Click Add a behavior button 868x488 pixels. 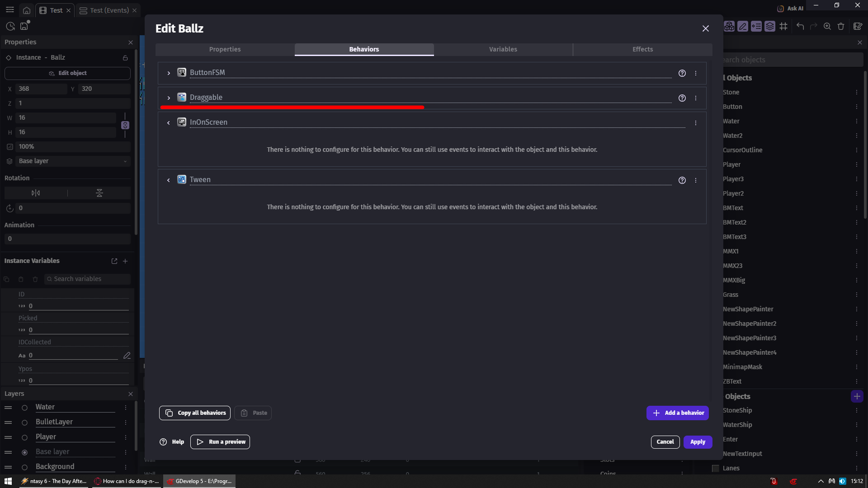(677, 413)
